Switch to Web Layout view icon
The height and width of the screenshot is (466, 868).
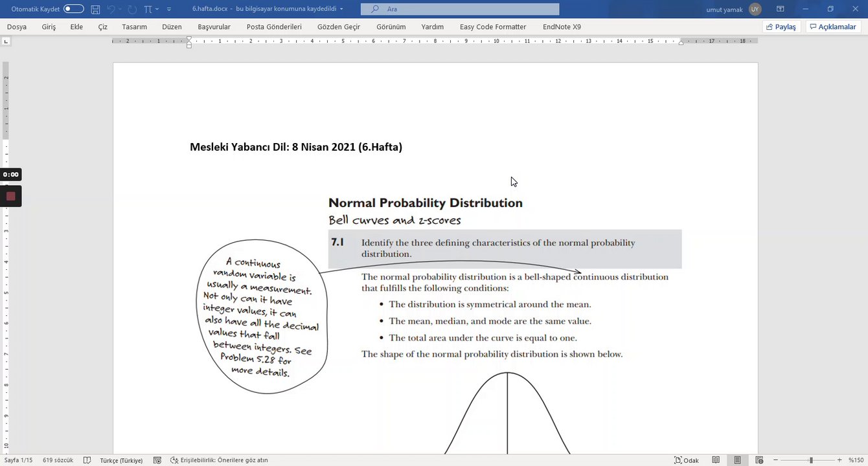[759, 460]
